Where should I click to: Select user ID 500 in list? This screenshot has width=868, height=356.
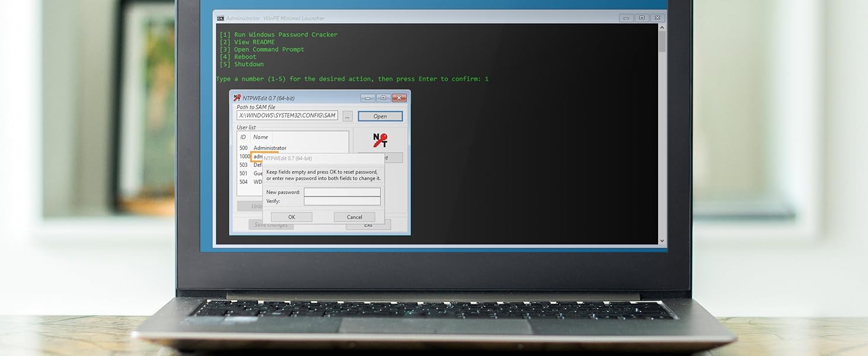(x=243, y=148)
